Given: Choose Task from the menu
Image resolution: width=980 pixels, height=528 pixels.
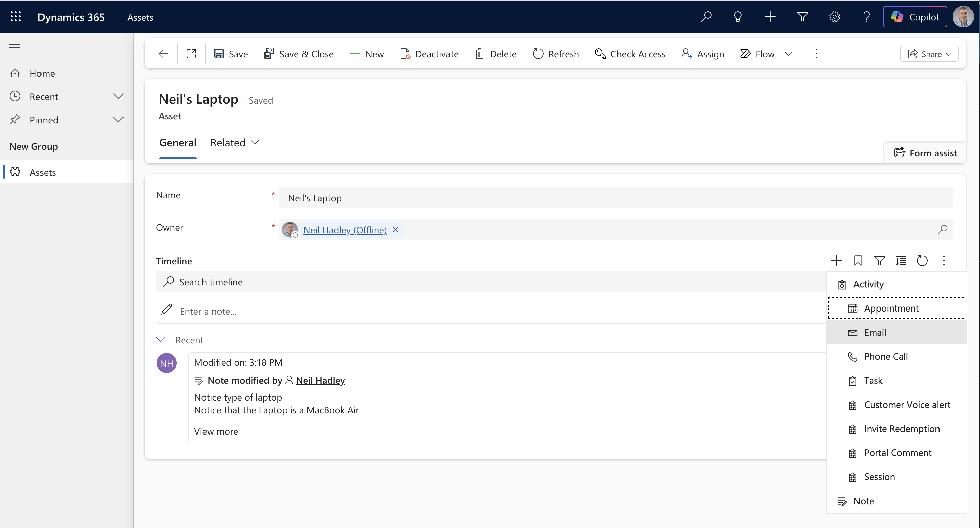Looking at the screenshot, I should [896, 380].
